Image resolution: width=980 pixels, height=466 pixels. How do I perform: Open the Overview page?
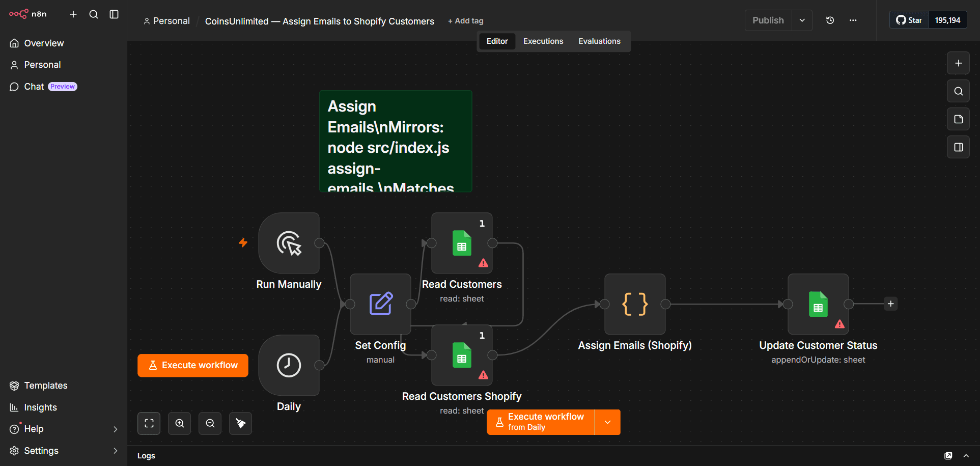tap(63, 43)
